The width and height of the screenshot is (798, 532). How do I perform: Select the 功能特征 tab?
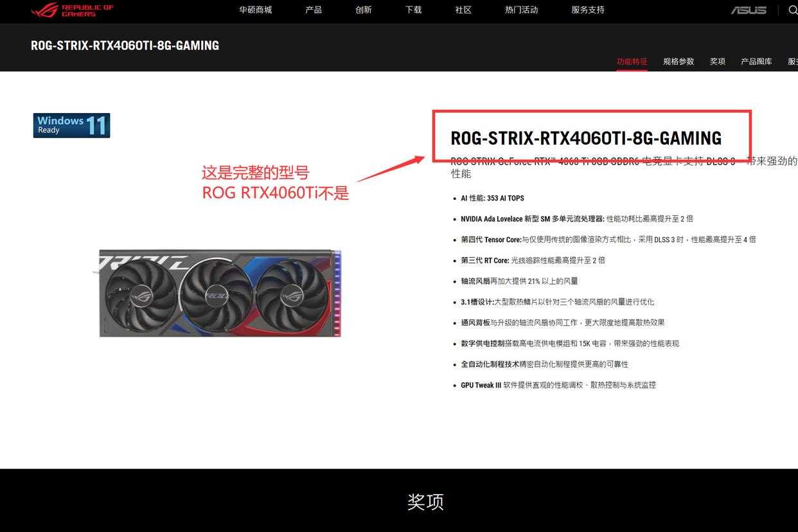tap(632, 62)
